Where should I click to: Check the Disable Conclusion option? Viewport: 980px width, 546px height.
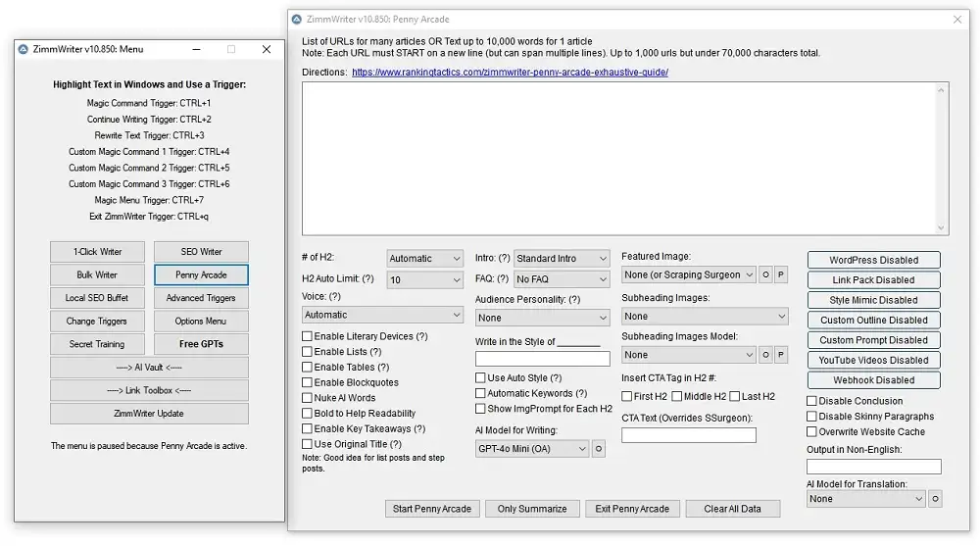tap(811, 401)
